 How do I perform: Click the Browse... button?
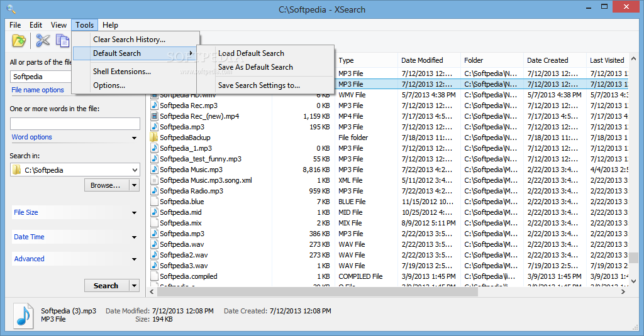tap(107, 185)
